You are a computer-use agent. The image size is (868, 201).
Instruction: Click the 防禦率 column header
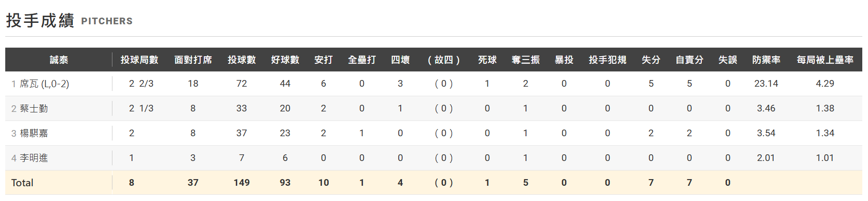(766, 60)
